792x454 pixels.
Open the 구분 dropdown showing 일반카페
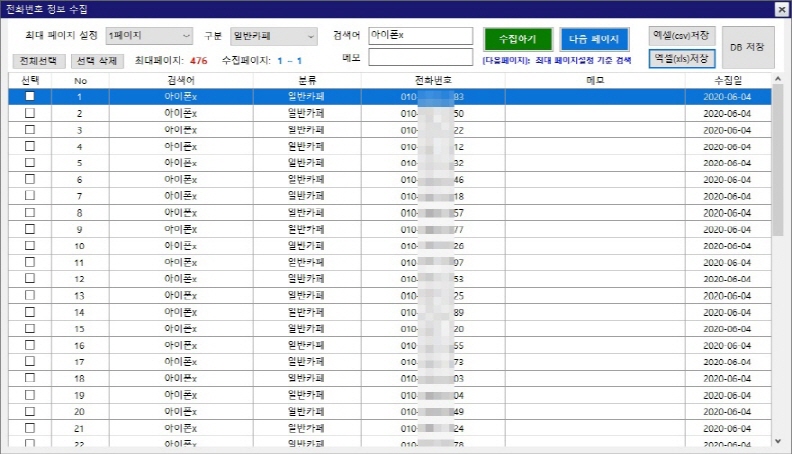click(x=274, y=36)
